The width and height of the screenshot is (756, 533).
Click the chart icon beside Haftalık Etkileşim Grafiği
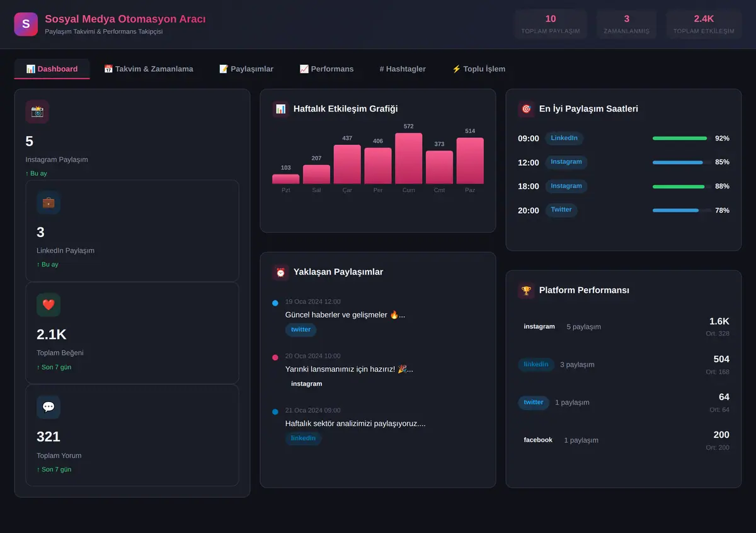[281, 109]
